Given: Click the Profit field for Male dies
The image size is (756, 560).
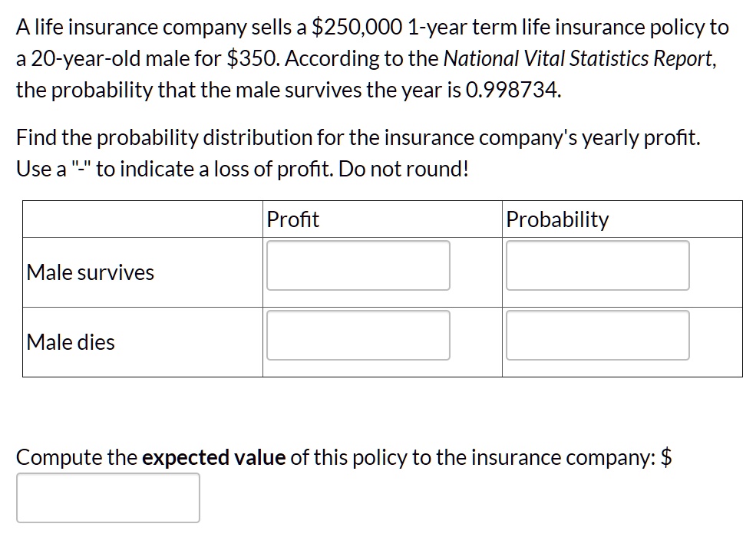Looking at the screenshot, I should tap(358, 335).
